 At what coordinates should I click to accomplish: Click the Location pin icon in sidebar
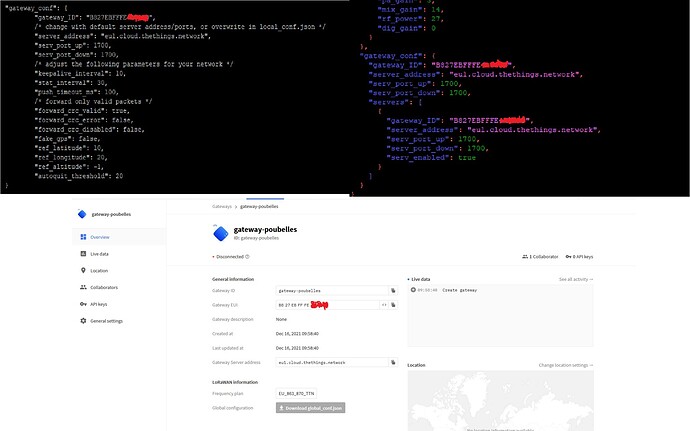(82, 271)
